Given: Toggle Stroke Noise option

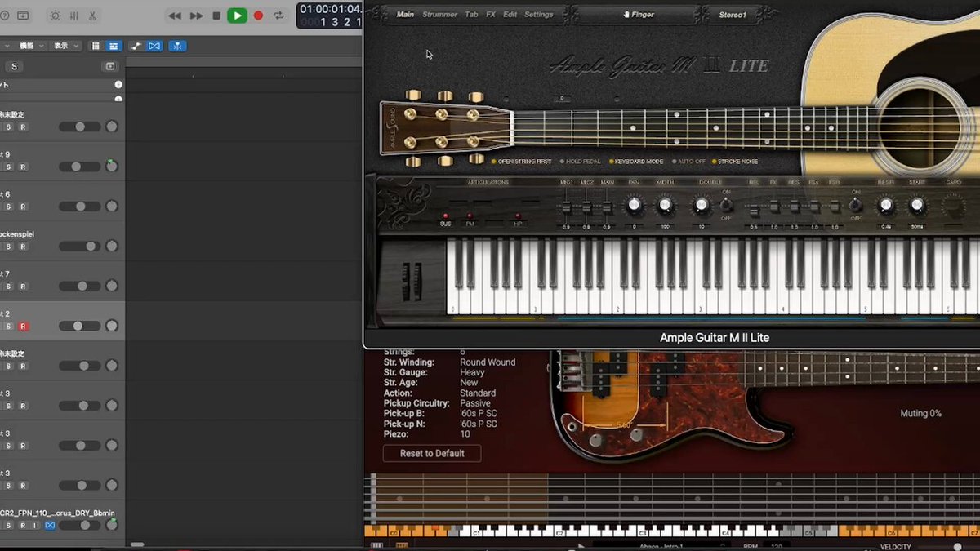Looking at the screenshot, I should pos(735,162).
